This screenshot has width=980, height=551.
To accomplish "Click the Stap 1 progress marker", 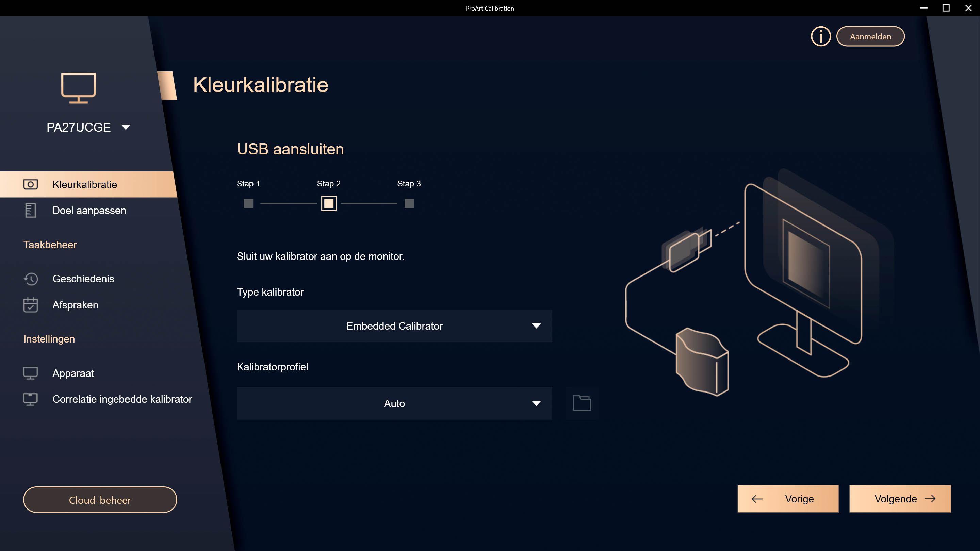I will (248, 203).
